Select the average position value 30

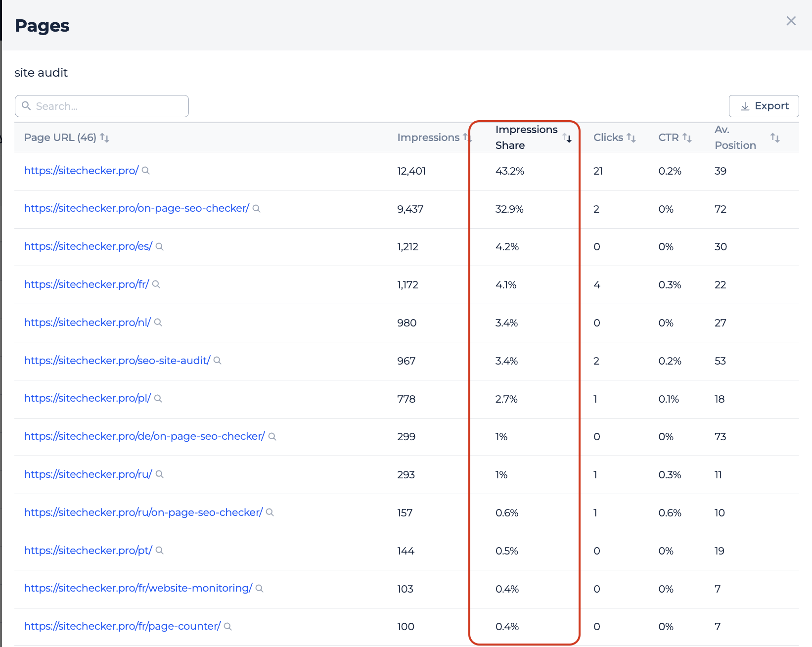pos(721,247)
